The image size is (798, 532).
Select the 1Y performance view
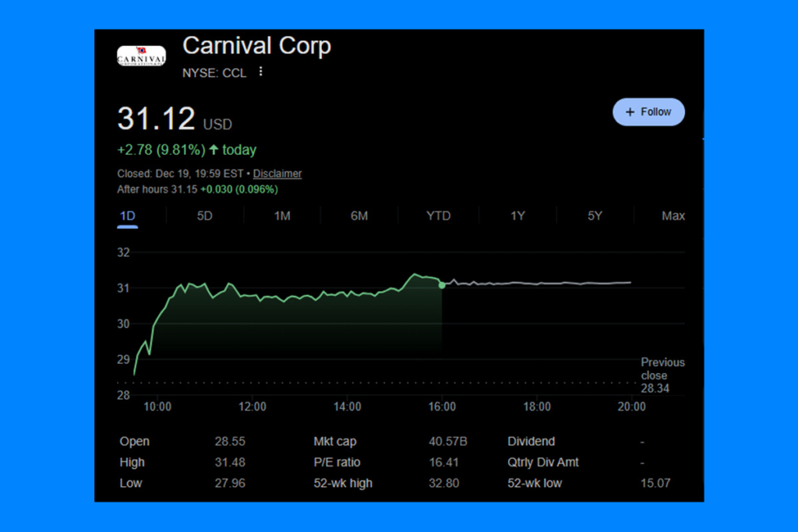coord(517,215)
